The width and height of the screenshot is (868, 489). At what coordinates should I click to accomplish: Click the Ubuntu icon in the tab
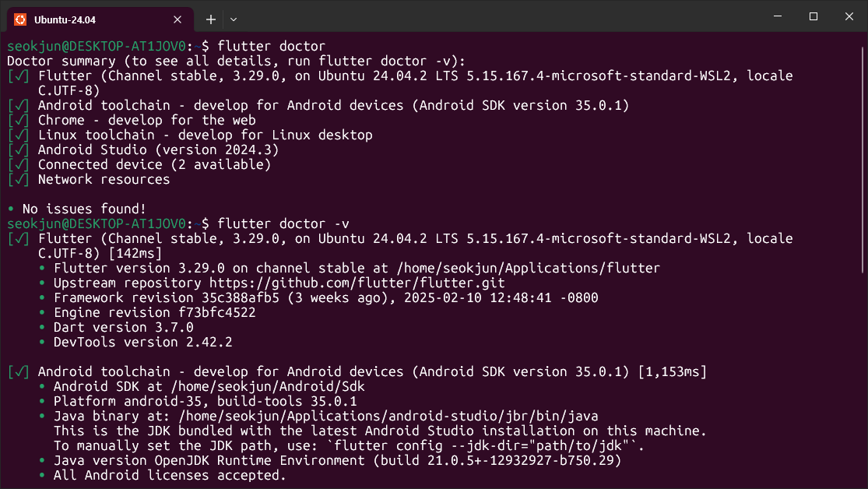click(x=20, y=20)
